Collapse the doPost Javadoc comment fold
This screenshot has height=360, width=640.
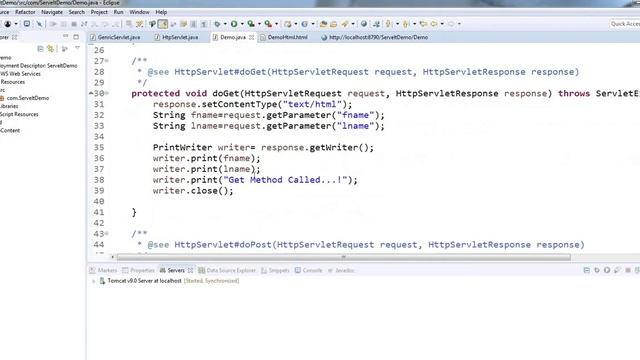coord(107,233)
